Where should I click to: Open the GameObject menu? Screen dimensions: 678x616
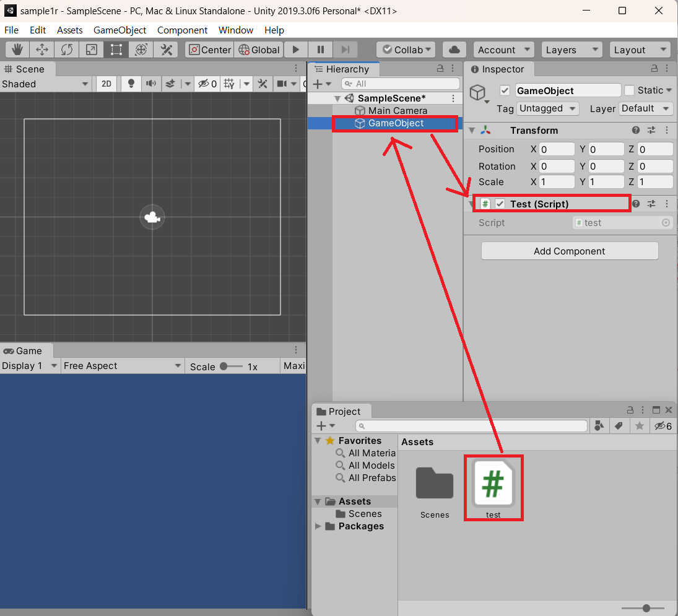[120, 30]
